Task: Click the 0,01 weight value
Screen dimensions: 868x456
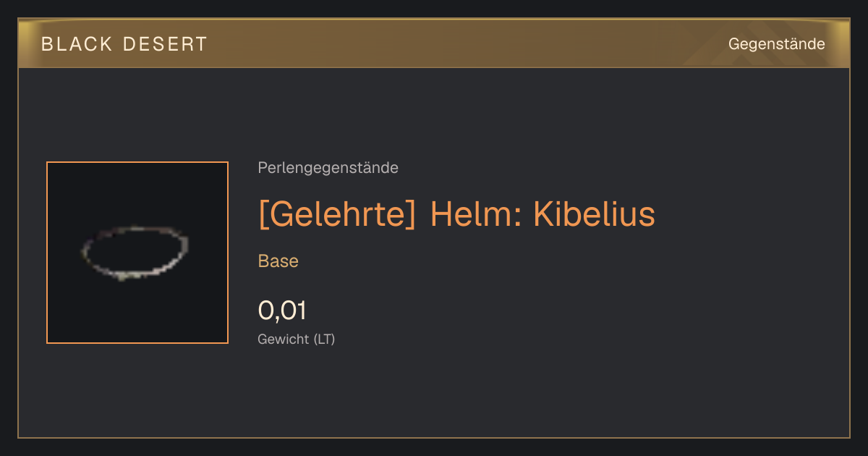Action: [x=282, y=311]
